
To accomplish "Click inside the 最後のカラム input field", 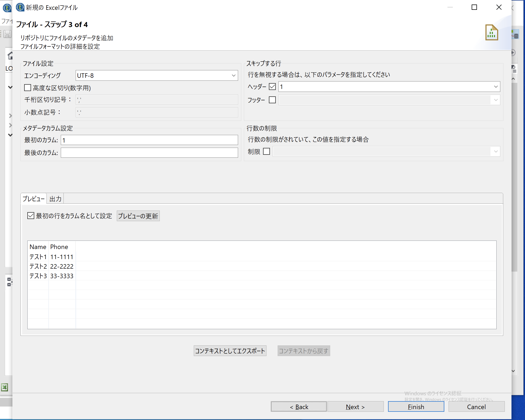I will point(149,153).
